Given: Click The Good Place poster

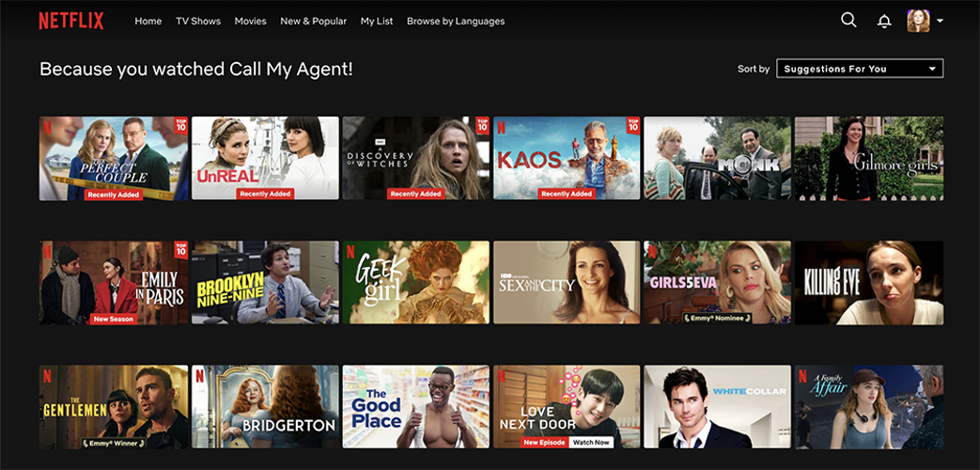Looking at the screenshot, I should pos(415,407).
